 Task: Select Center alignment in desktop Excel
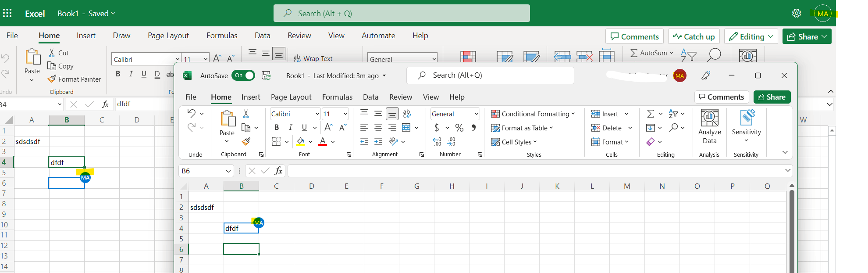coord(378,128)
